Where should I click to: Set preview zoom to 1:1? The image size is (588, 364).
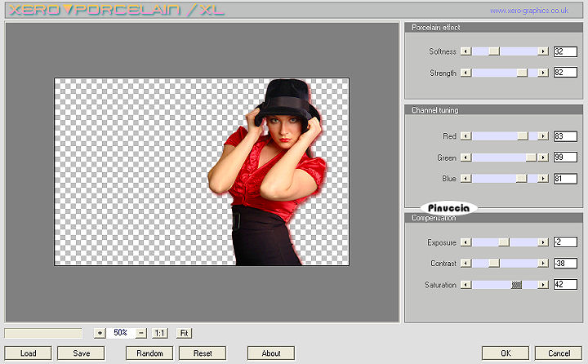pyautogui.click(x=160, y=333)
